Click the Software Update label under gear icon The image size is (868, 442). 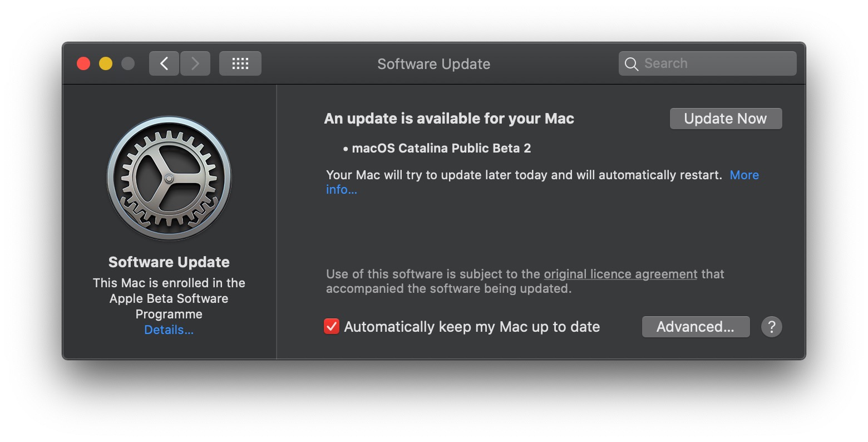[169, 262]
